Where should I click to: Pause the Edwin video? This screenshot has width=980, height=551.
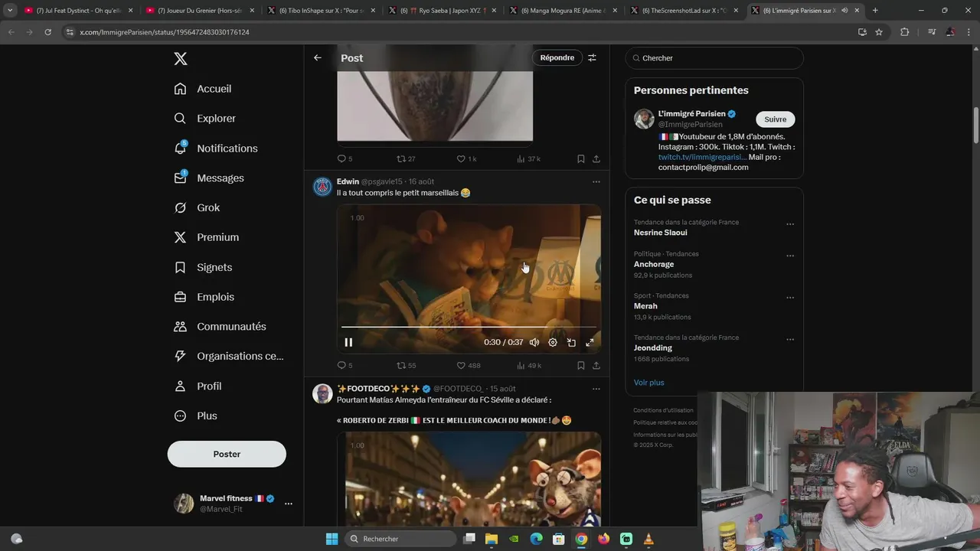tap(348, 343)
